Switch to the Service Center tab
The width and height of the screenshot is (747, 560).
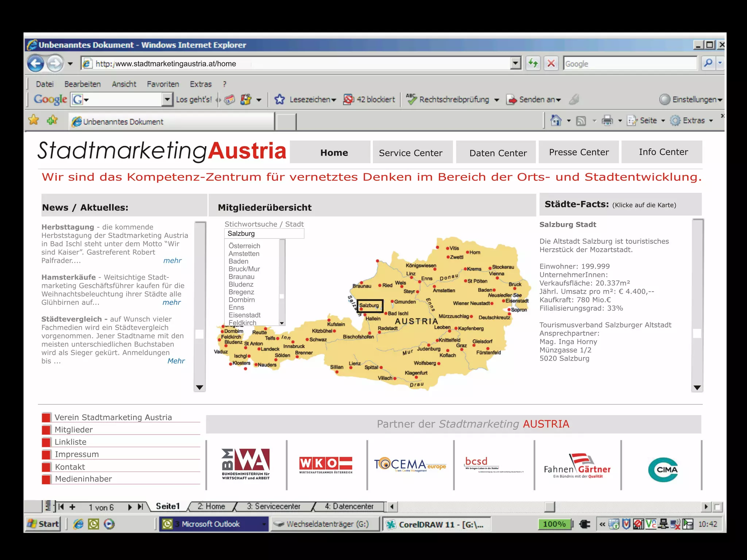click(410, 153)
